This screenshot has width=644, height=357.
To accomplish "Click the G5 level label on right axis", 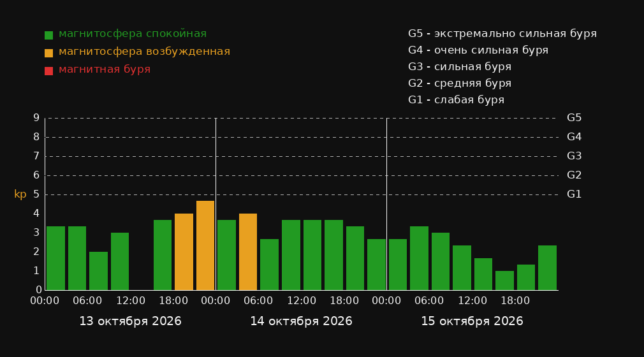I will (574, 118).
